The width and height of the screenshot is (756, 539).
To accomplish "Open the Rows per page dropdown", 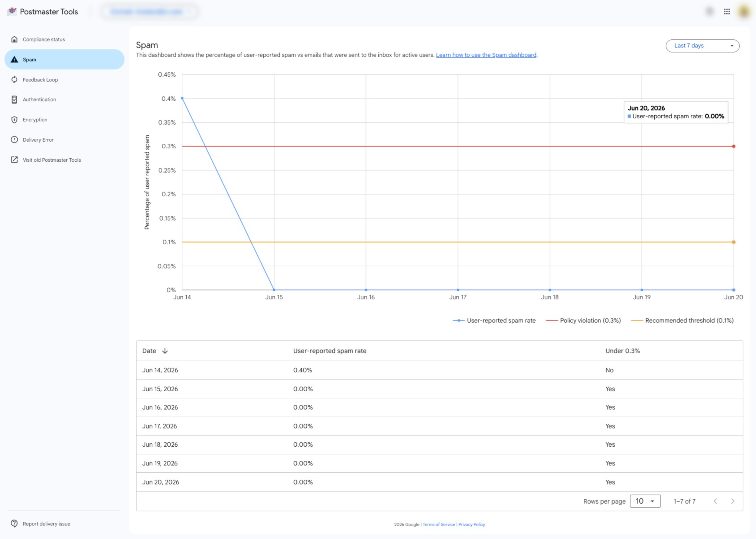I will click(645, 501).
